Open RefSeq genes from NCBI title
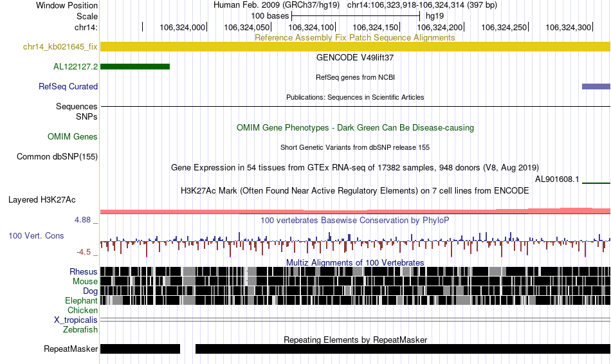The height and width of the screenshot is (364, 611). pyautogui.click(x=355, y=78)
